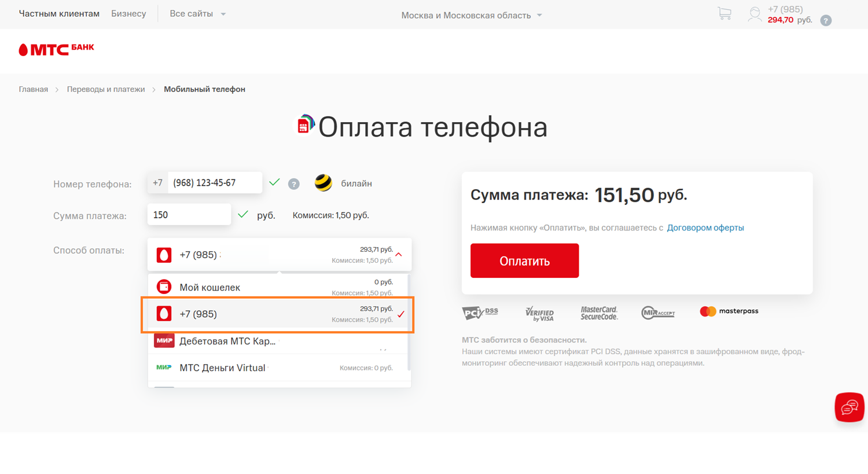Click MIR icon for МТС Деньги Virtual
The width and height of the screenshot is (868, 474).
point(164,368)
